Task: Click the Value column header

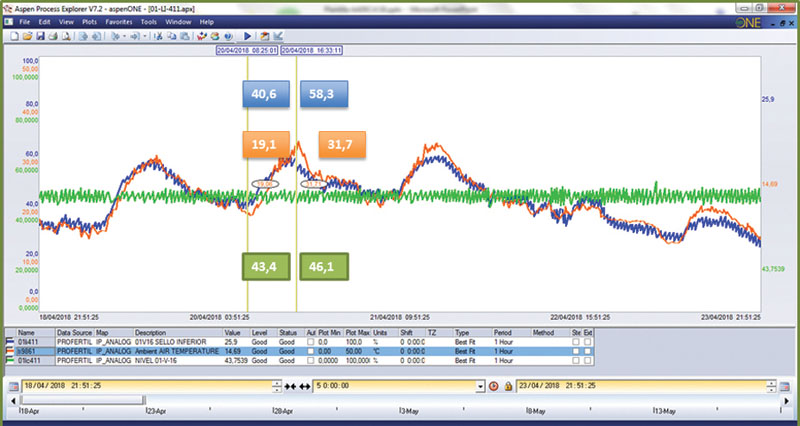Action: [x=236, y=333]
